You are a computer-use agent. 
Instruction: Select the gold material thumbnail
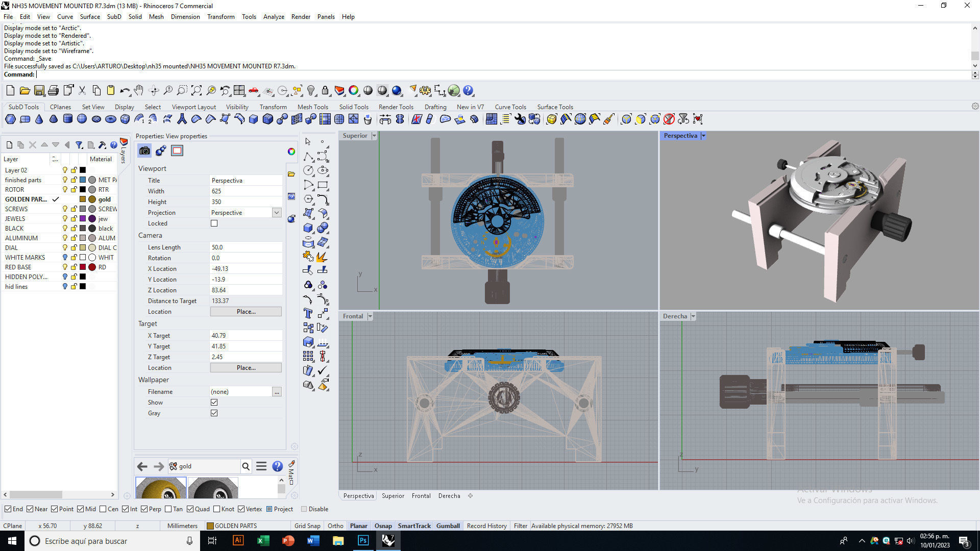coord(161,488)
